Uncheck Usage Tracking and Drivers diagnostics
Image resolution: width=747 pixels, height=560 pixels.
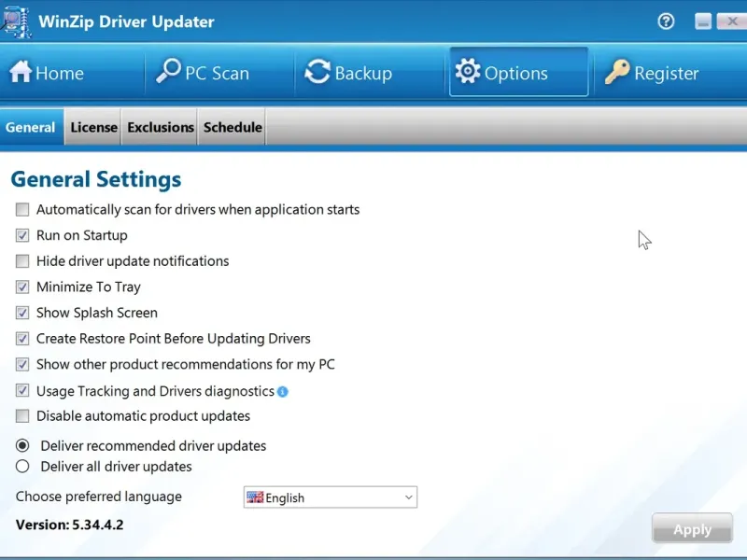pyautogui.click(x=22, y=390)
